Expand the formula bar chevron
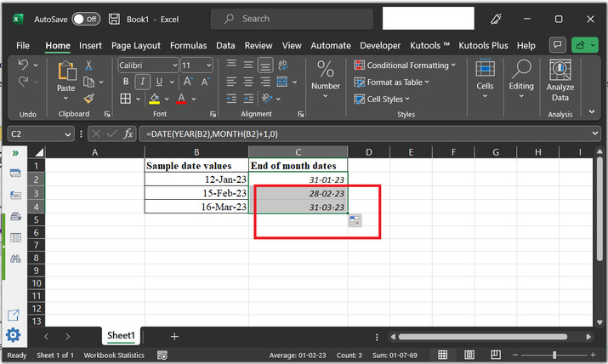Viewport: 608px width, 364px height. (x=594, y=134)
